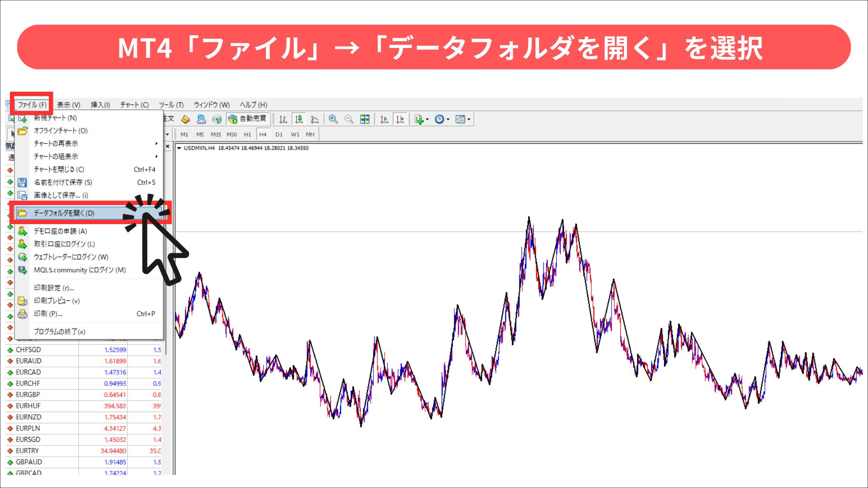Toggle chart auto scroll icon
868x488 pixels.
[384, 119]
